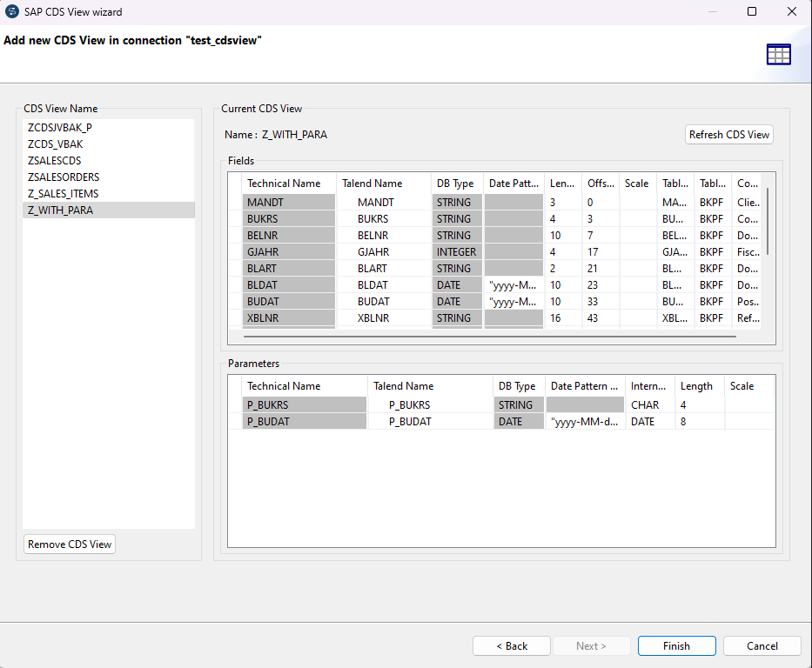
Task: Select the P_BUKRS parameter row
Action: pyautogui.click(x=304, y=404)
